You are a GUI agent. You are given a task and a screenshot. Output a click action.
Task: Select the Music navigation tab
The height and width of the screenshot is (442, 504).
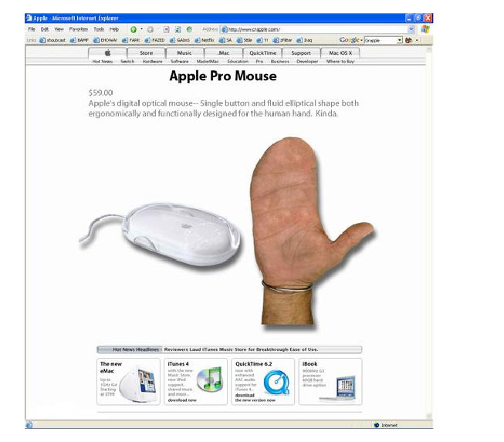(x=184, y=53)
